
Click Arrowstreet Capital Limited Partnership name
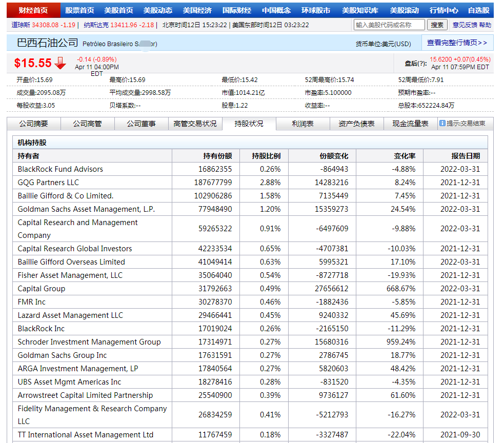click(85, 395)
